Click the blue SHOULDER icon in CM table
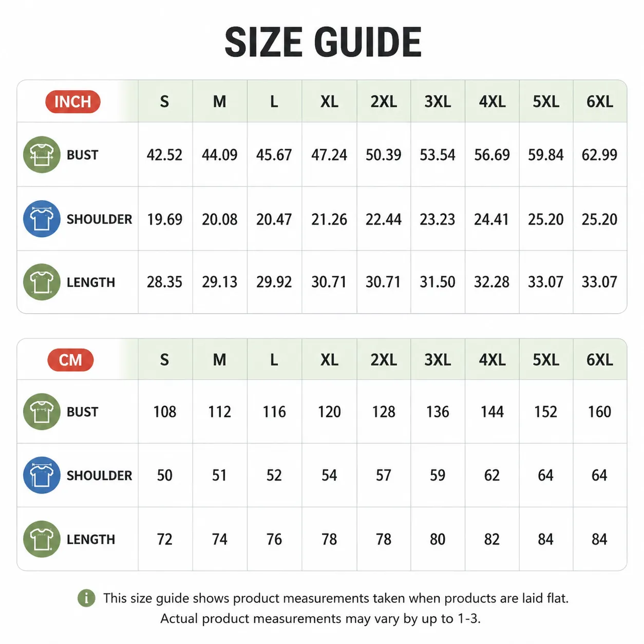 [42, 475]
